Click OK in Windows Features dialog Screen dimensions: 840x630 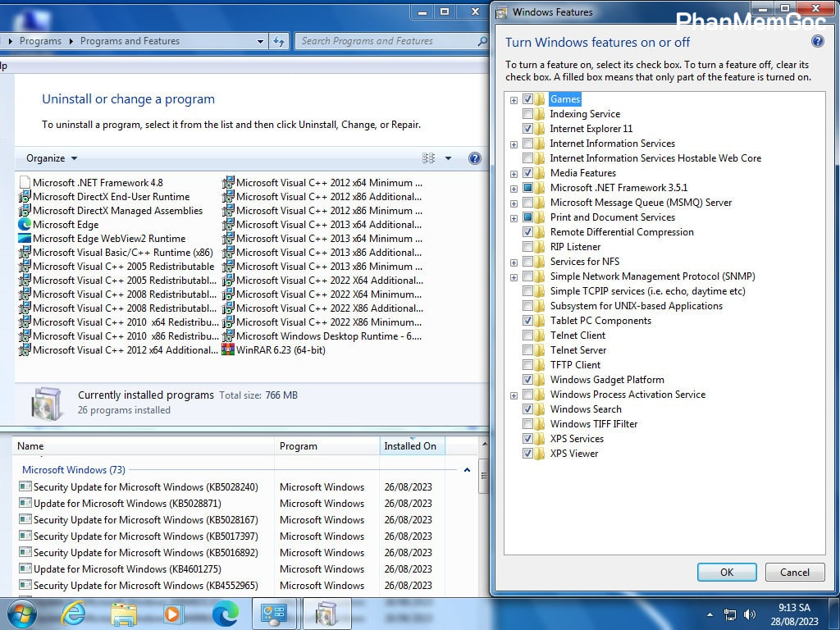click(x=727, y=573)
